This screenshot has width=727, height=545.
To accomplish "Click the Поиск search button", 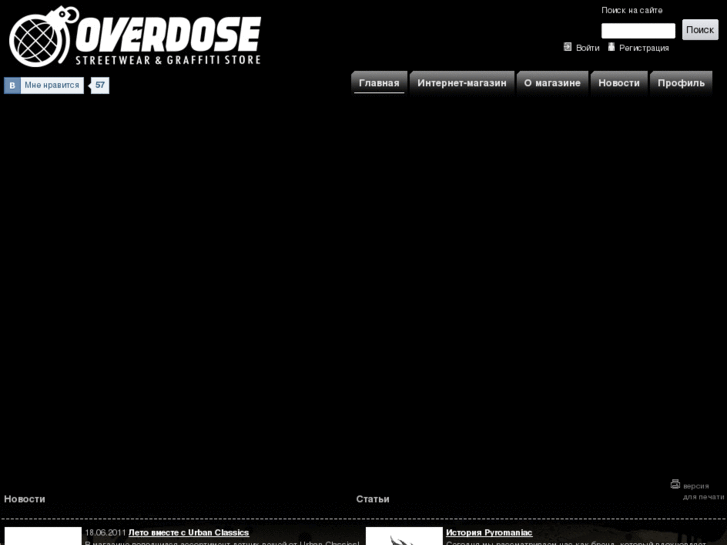I will tap(700, 30).
